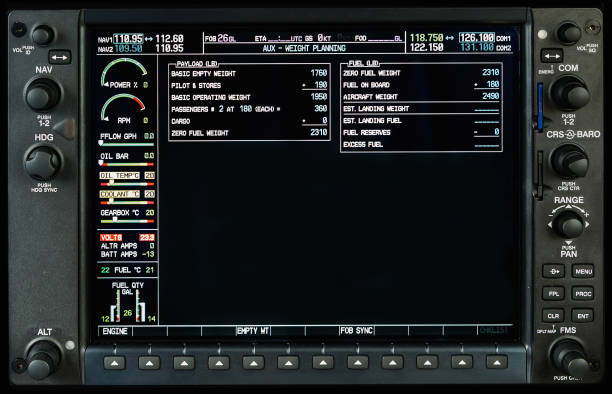The image size is (612, 394).
Task: Click the ALT altitude knob
Action: point(43,358)
